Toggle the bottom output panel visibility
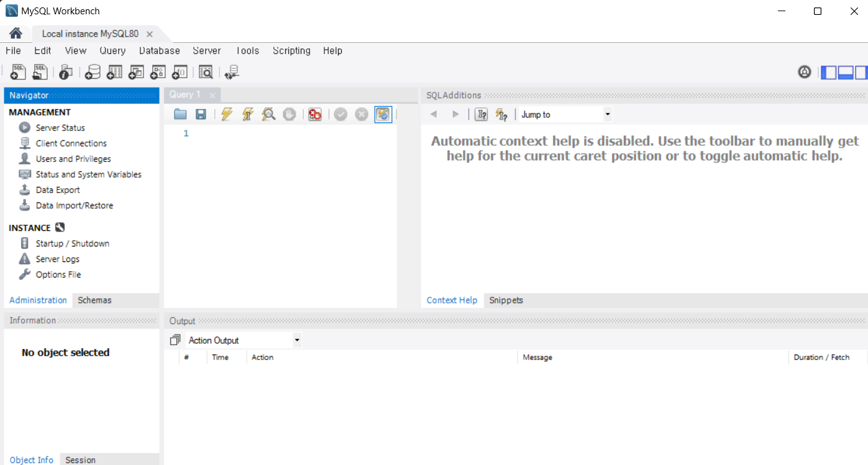Screen dimensions: 868x465 pos(845,73)
